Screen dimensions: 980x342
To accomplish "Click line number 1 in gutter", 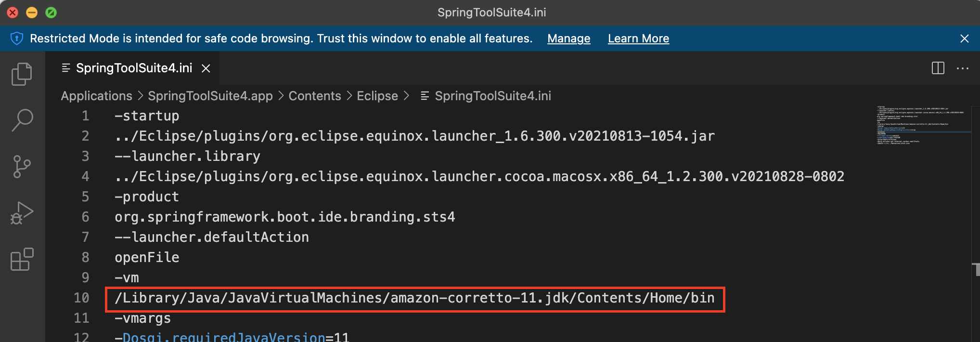I will coord(85,116).
